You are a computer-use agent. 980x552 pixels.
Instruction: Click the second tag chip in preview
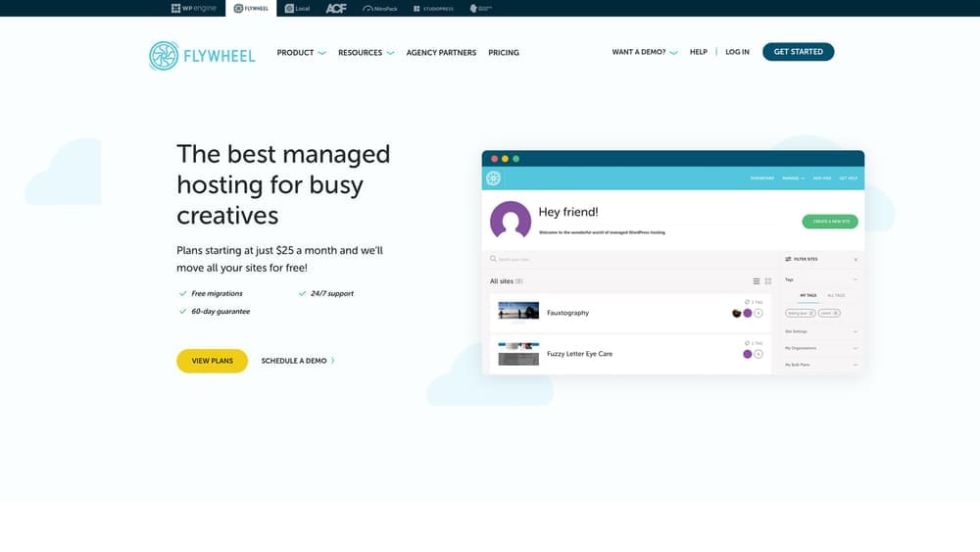829,313
